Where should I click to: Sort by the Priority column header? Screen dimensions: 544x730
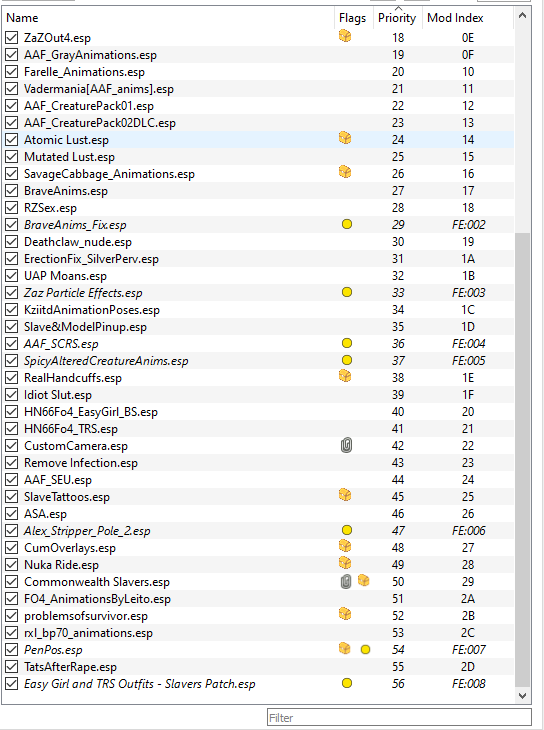[x=397, y=18]
